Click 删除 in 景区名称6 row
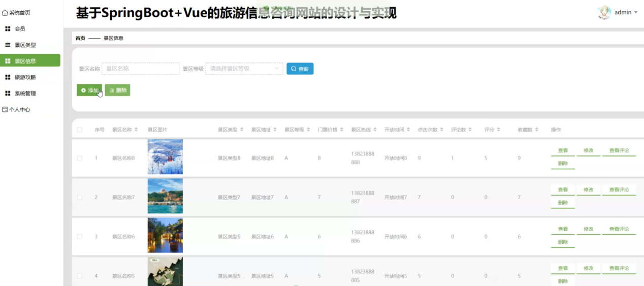644x286 pixels. click(563, 242)
